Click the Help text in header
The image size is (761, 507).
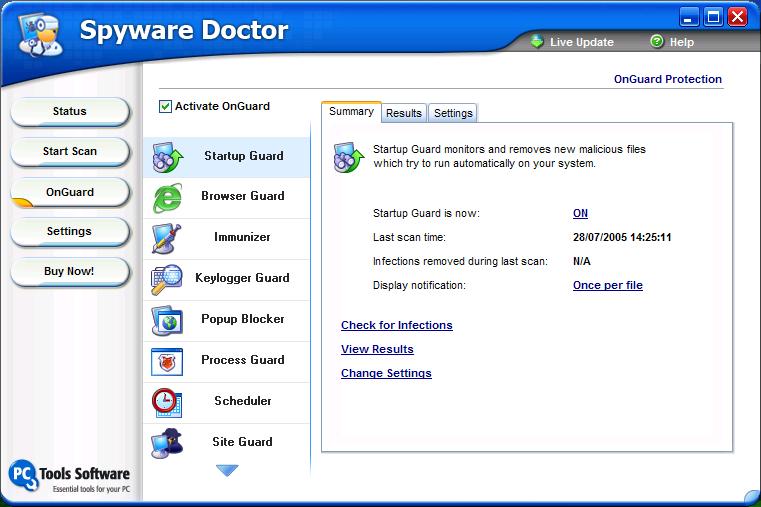coord(681,42)
